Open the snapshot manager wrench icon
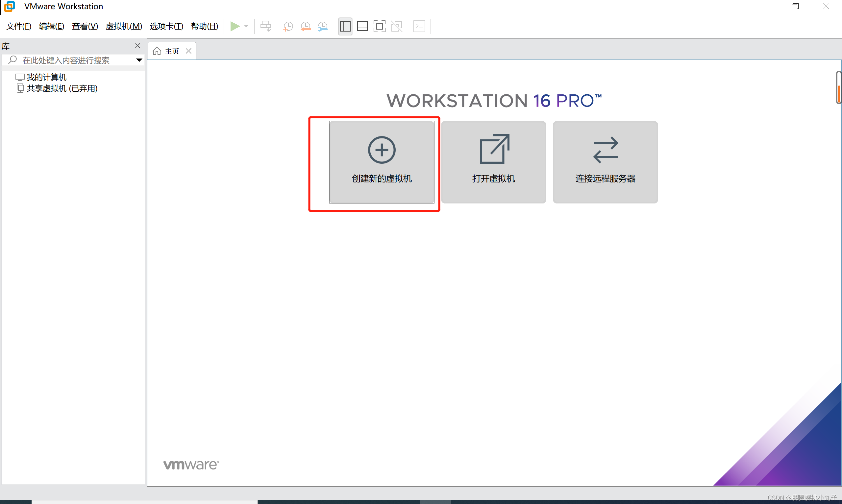 coord(323,26)
